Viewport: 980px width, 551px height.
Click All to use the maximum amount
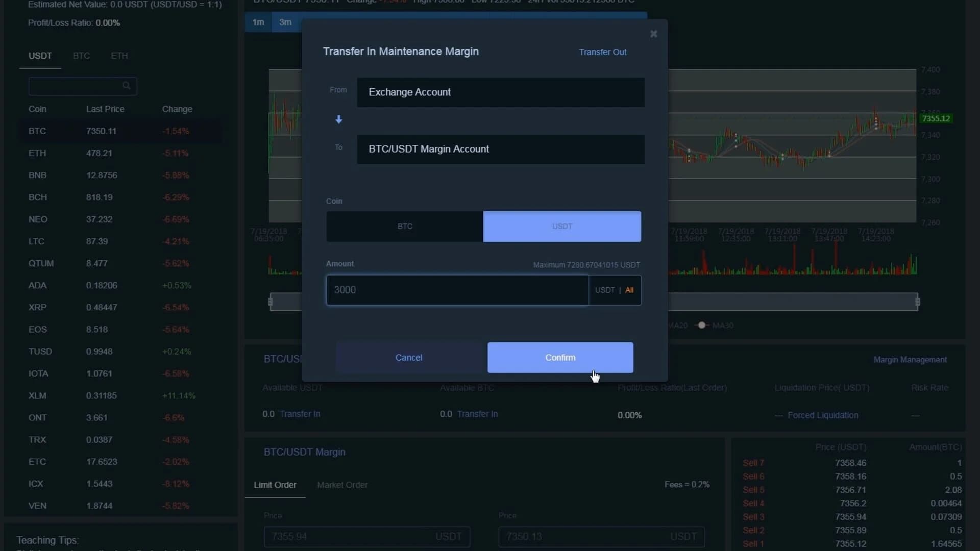point(629,290)
